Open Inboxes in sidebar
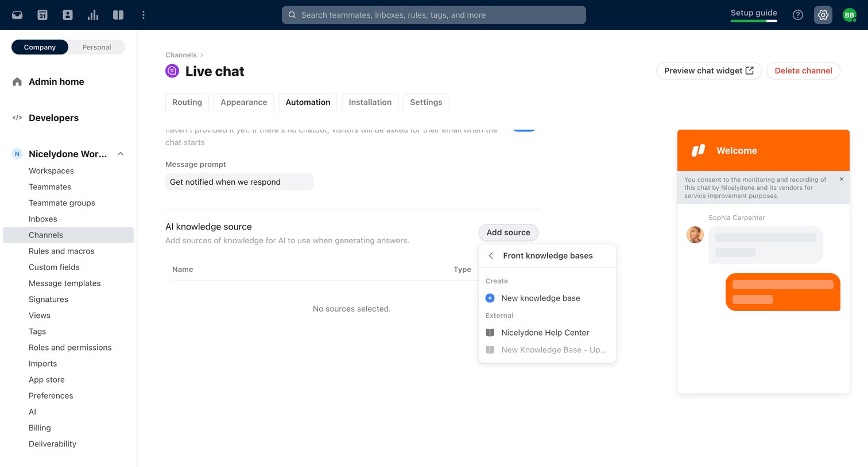The width and height of the screenshot is (868, 467). 43,219
